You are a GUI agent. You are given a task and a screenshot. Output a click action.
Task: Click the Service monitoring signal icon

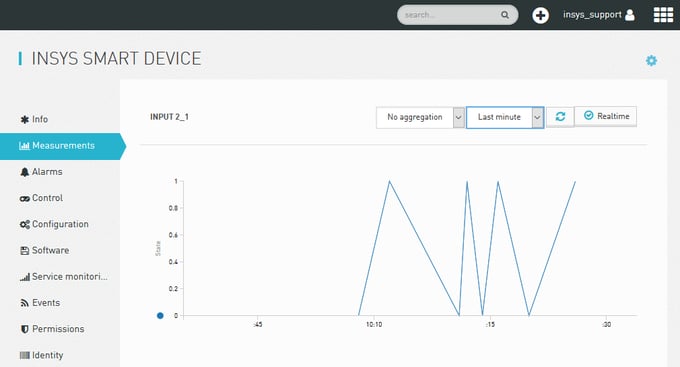pos(25,277)
